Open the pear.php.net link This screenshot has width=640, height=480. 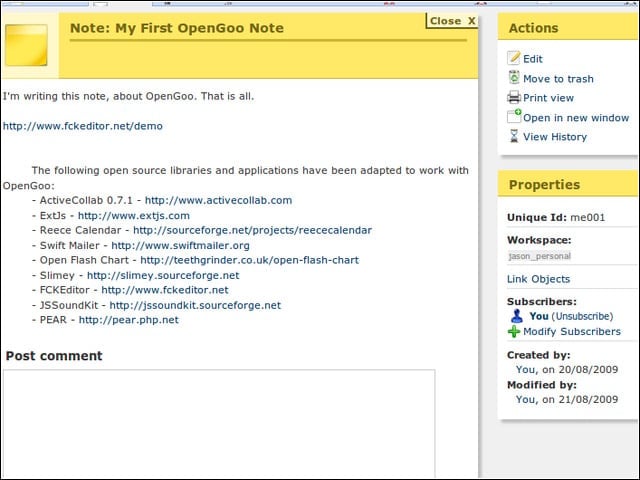point(129,320)
